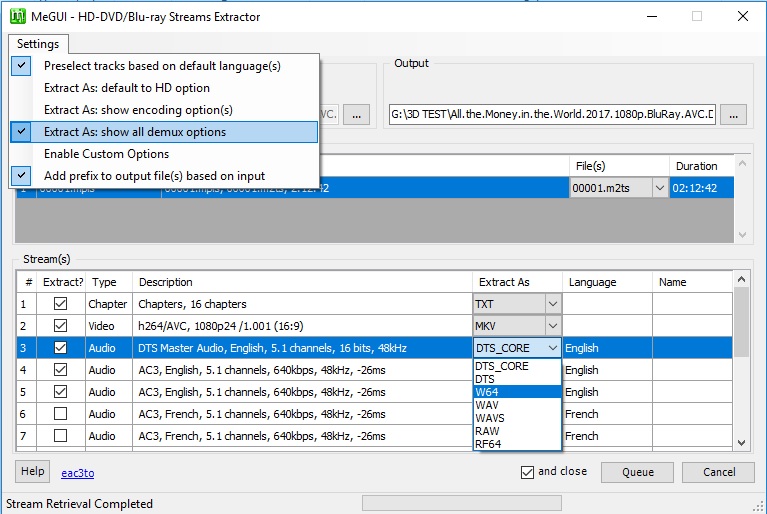This screenshot has height=514, width=767.
Task: Click the 'Stream Retrieval Completed' status text
Action: tap(79, 504)
